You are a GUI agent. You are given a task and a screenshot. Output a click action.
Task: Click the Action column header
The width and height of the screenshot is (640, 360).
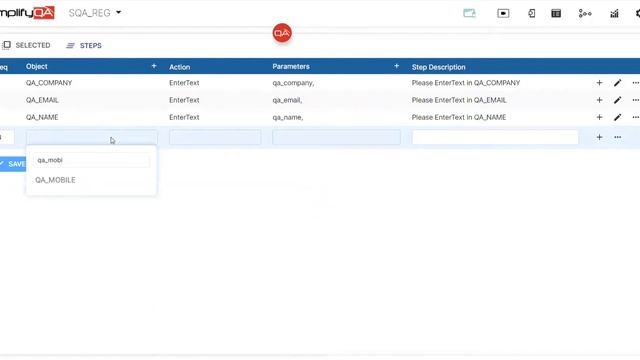180,67
